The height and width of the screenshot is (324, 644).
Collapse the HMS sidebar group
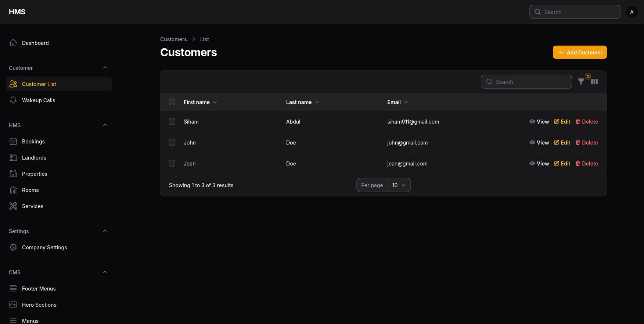pos(105,125)
